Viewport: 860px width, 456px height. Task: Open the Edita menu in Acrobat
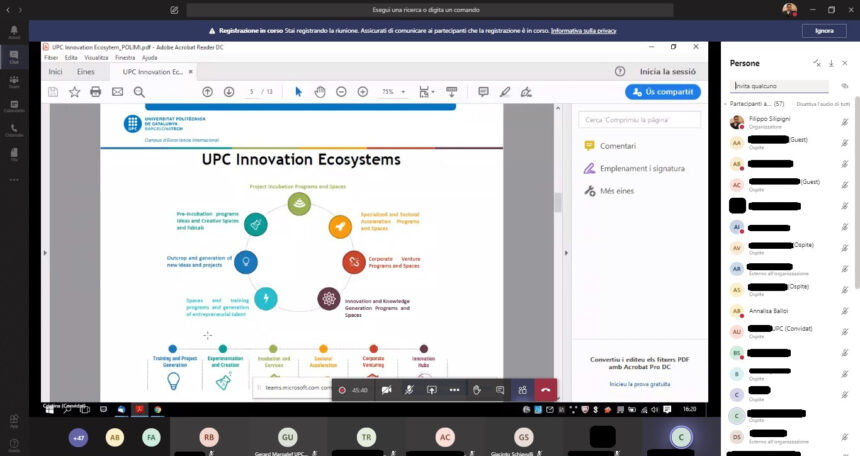[71, 58]
